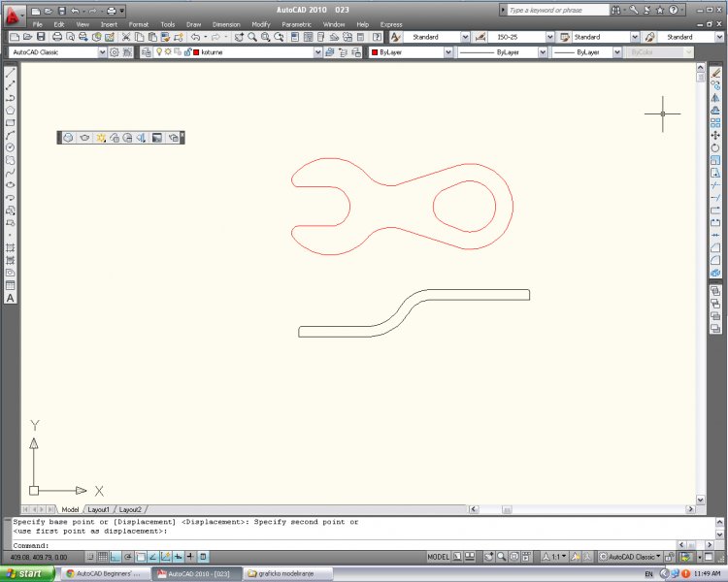Select the Multiline Text tool
Screen dimensions: 728x582
pyautogui.click(x=11, y=298)
